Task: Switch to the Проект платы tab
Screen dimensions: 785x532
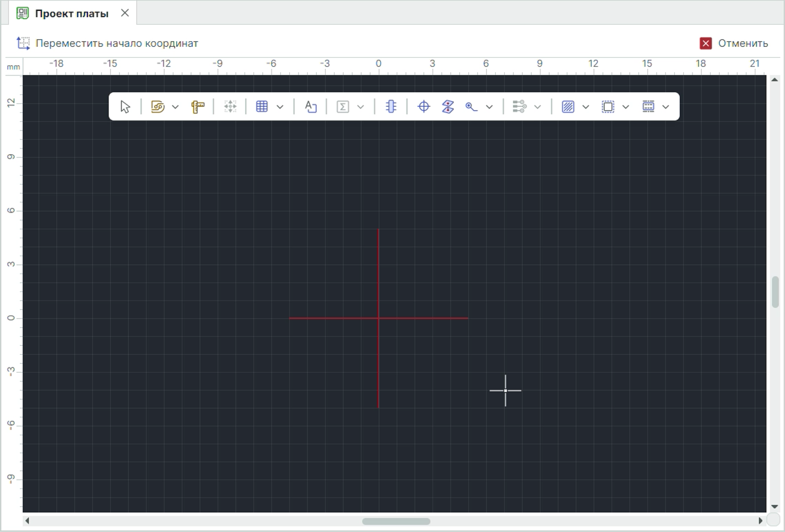Action: 72,13
